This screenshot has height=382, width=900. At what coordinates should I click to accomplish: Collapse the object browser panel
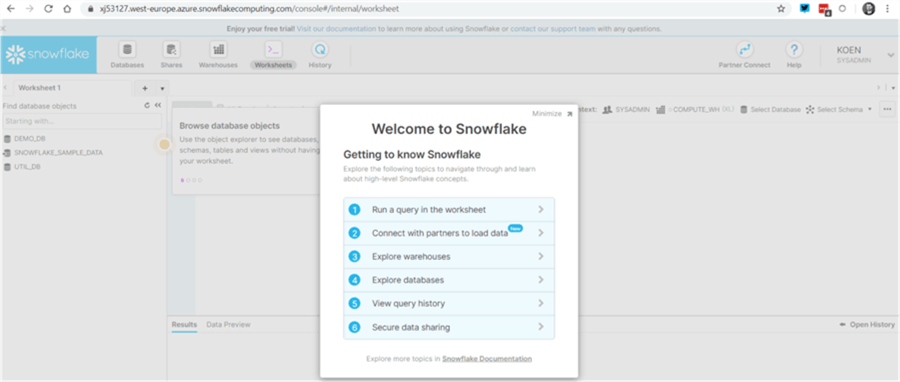point(158,106)
